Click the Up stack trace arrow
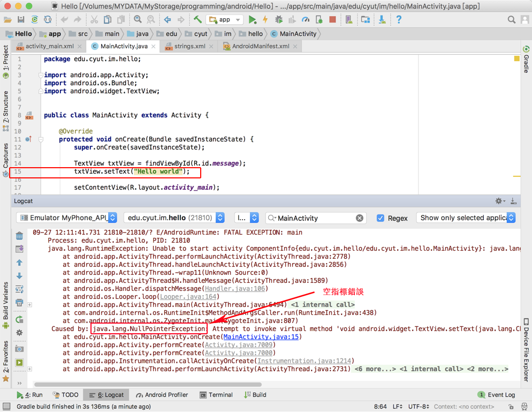This screenshot has width=532, height=412. click(x=19, y=263)
